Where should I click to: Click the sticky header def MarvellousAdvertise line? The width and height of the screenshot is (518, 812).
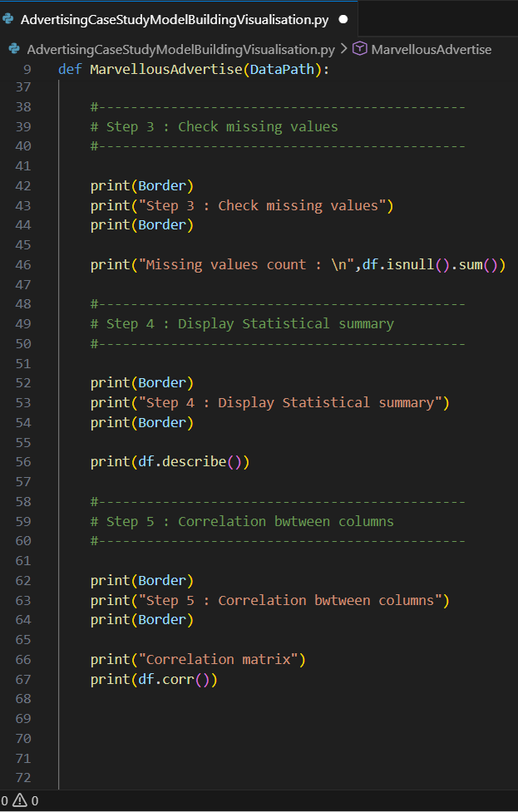tap(194, 69)
